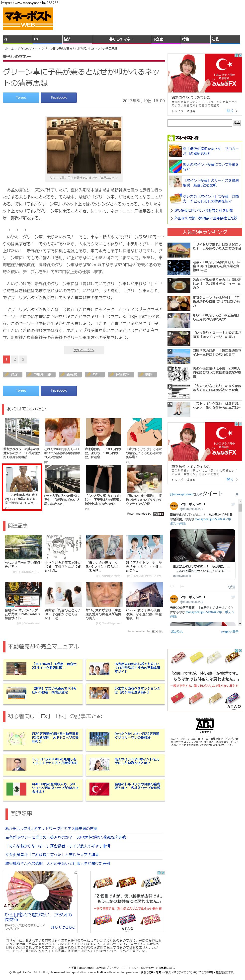The width and height of the screenshot is (245, 980).
Task: Expand the top みんなのFX ad with 開く
Action: [x=232, y=111]
